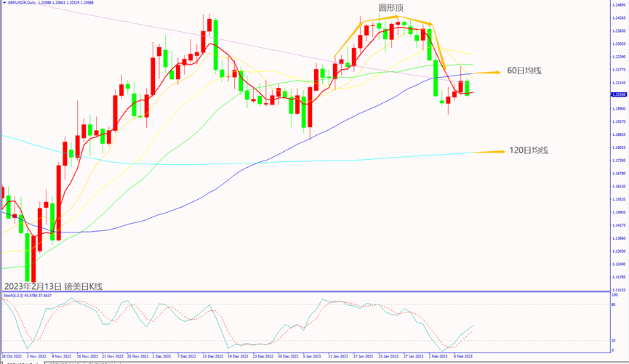
Task: Click the 60日均线 text label
Action: pyautogui.click(x=524, y=70)
